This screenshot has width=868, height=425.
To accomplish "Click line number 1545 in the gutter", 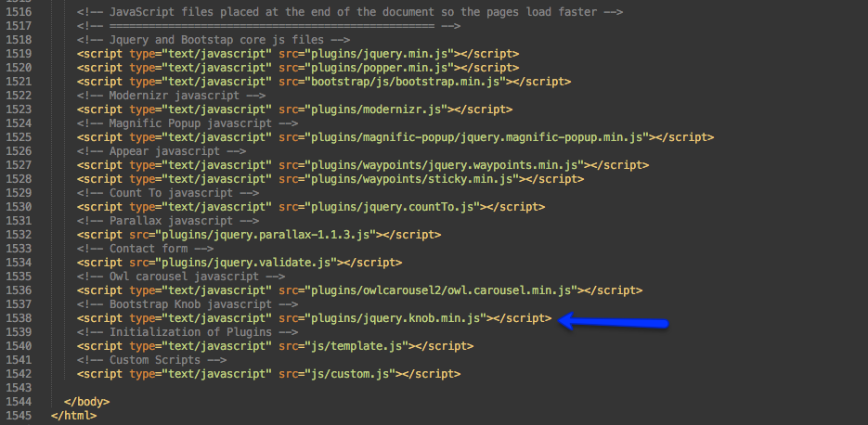I will 20,416.
